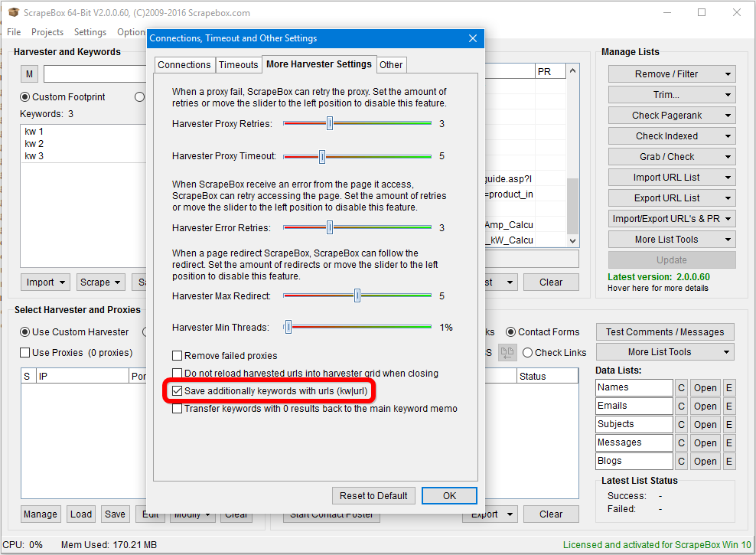Switch to the Timeouts tab

239,65
